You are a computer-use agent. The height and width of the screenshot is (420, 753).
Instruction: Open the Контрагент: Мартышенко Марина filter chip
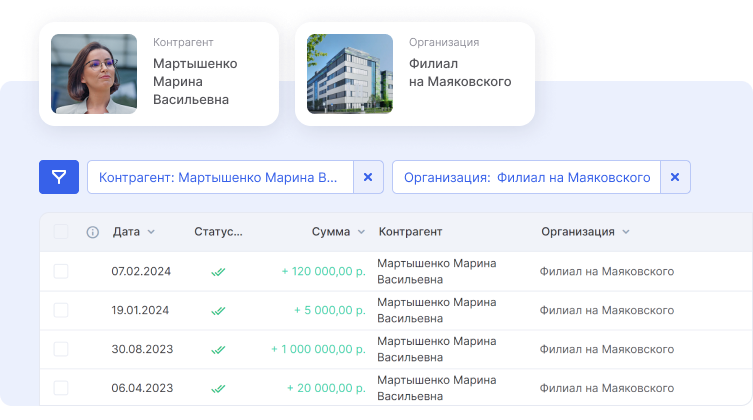(x=219, y=177)
